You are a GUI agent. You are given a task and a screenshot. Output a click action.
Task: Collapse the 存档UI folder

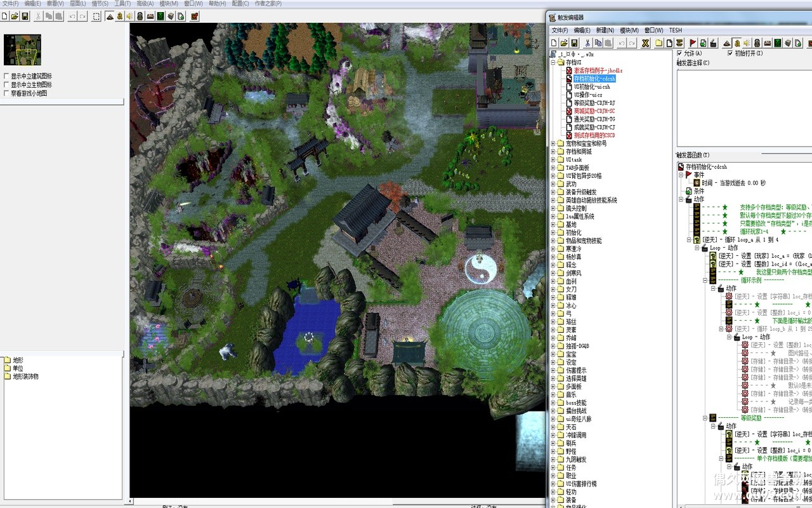coord(553,63)
